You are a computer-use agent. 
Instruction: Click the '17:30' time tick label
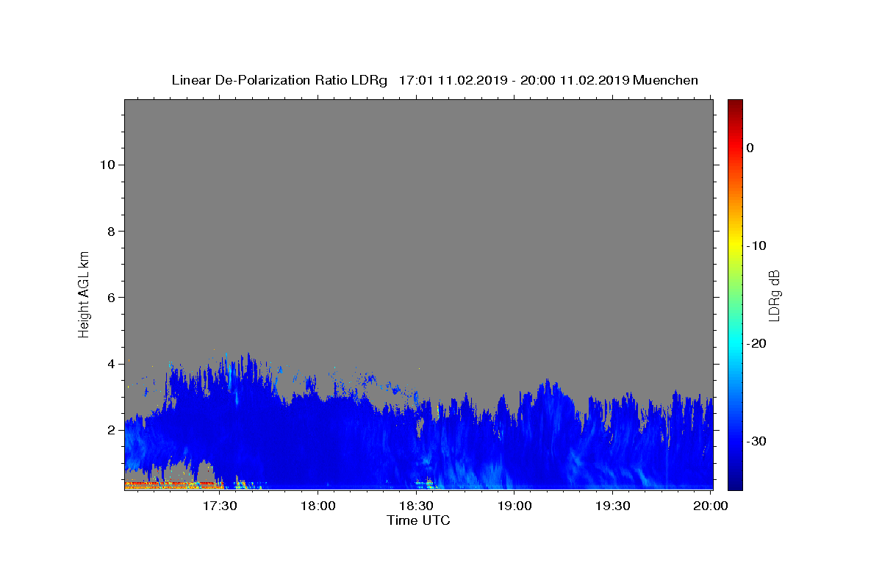point(219,506)
